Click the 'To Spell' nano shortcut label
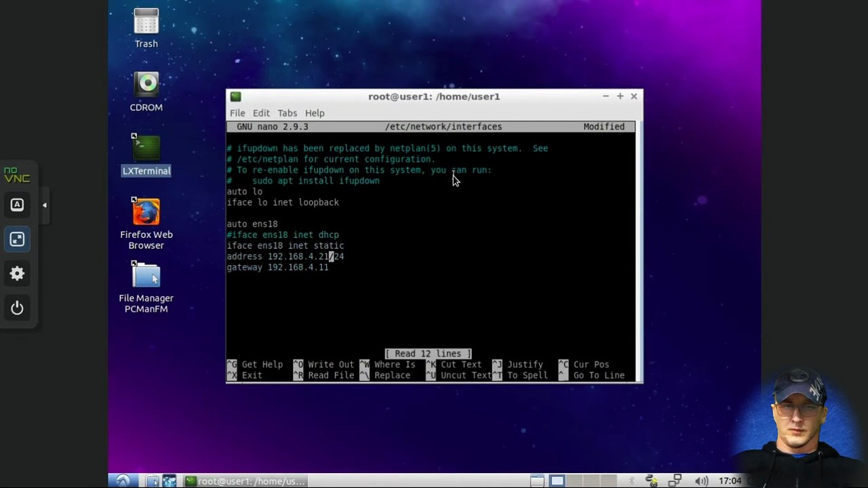Image resolution: width=868 pixels, height=488 pixels. (527, 375)
